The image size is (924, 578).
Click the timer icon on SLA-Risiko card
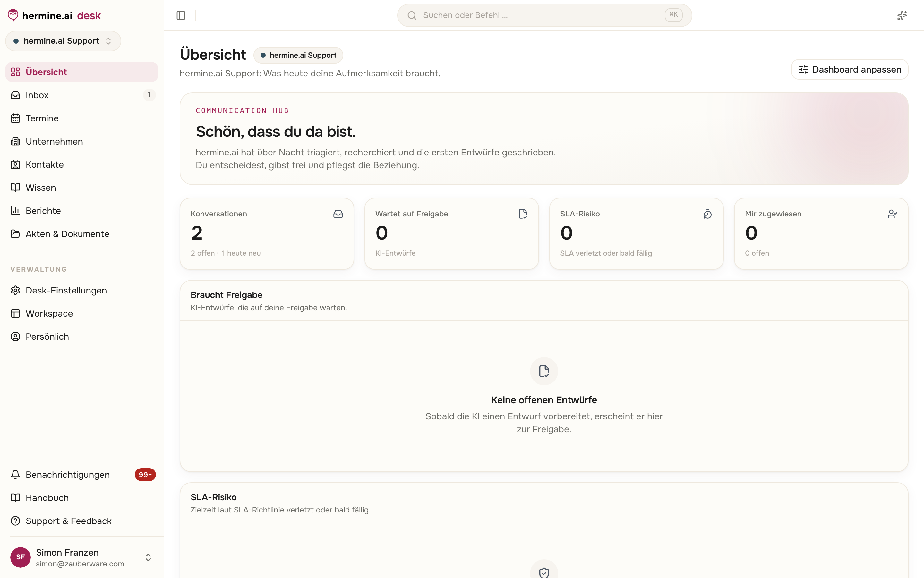click(707, 214)
